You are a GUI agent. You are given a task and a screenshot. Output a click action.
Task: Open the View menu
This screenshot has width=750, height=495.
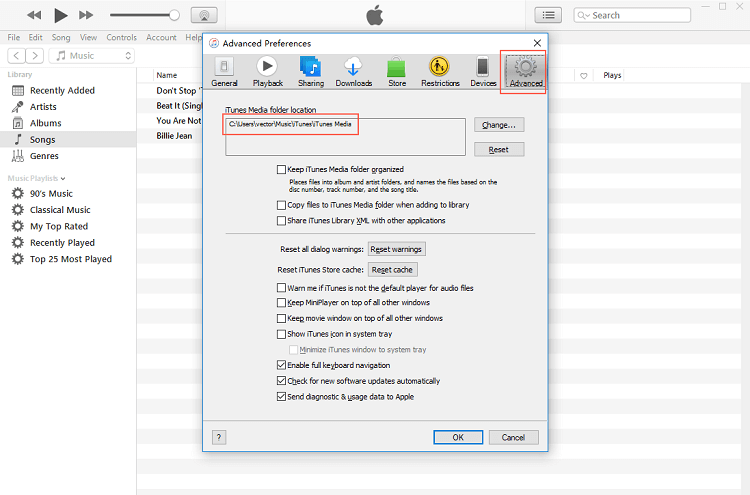[88, 37]
